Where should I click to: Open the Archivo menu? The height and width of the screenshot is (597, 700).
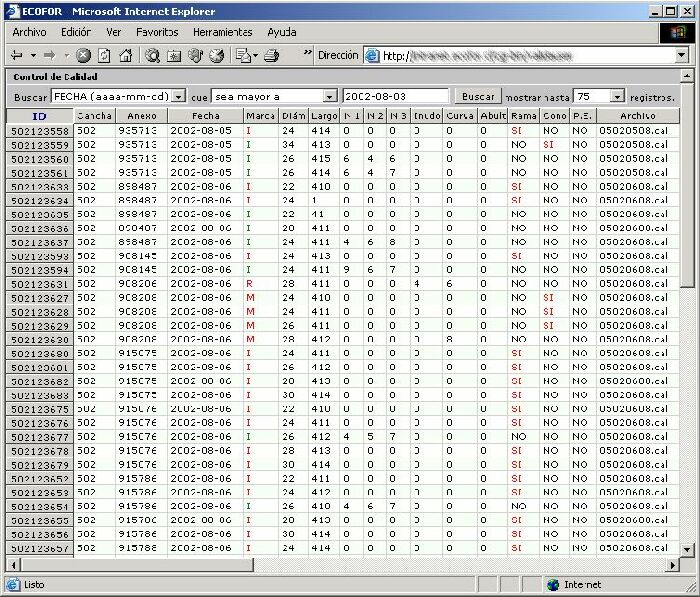coord(30,32)
